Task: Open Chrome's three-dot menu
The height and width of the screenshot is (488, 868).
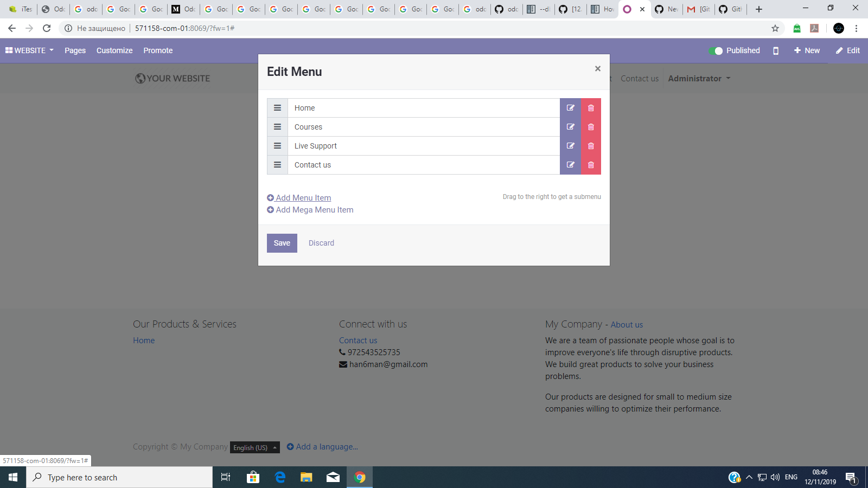Action: click(x=857, y=28)
